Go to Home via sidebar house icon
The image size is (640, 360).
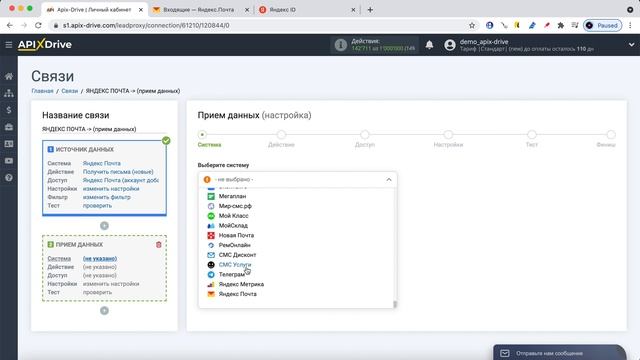(9, 76)
